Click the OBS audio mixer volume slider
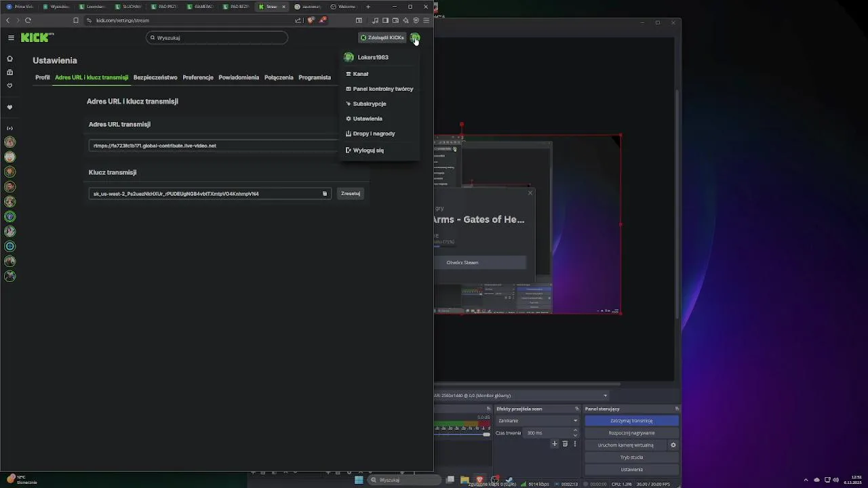 (x=462, y=434)
